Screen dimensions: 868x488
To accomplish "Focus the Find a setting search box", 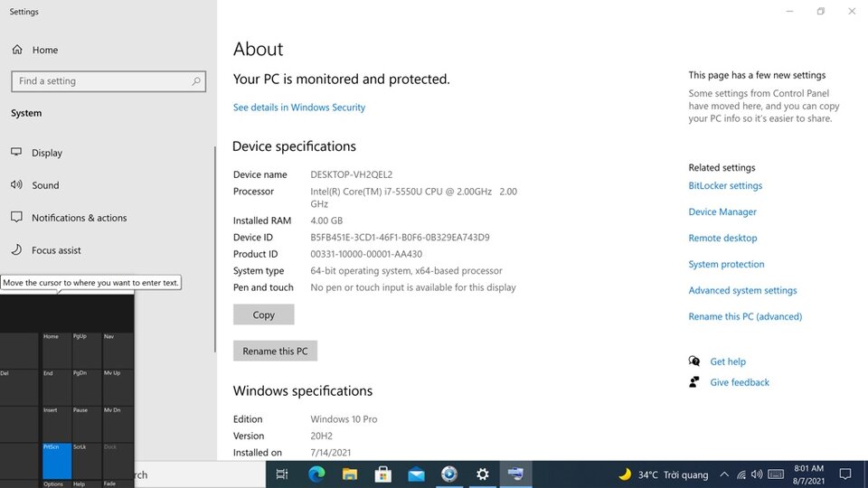I will pos(108,81).
